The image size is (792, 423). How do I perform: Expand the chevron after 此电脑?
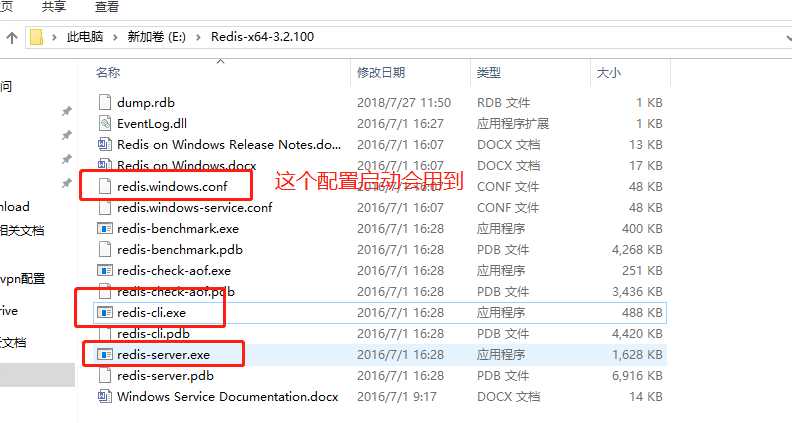tap(116, 37)
